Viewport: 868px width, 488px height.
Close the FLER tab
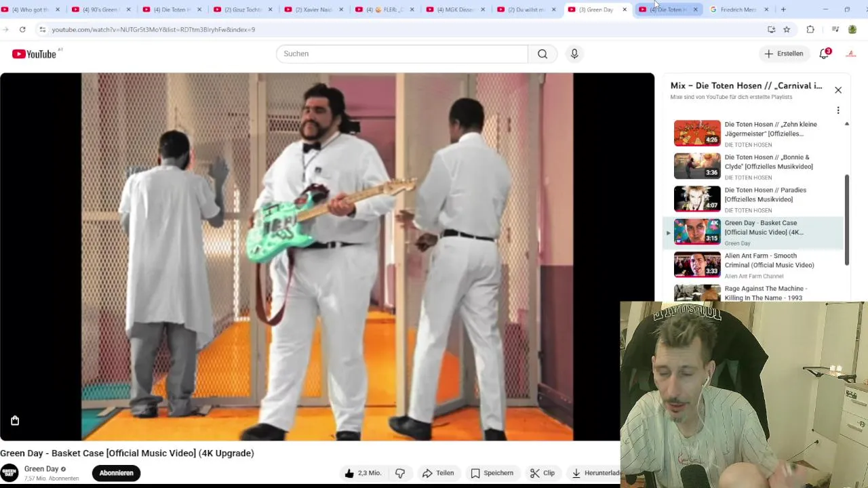pos(412,9)
